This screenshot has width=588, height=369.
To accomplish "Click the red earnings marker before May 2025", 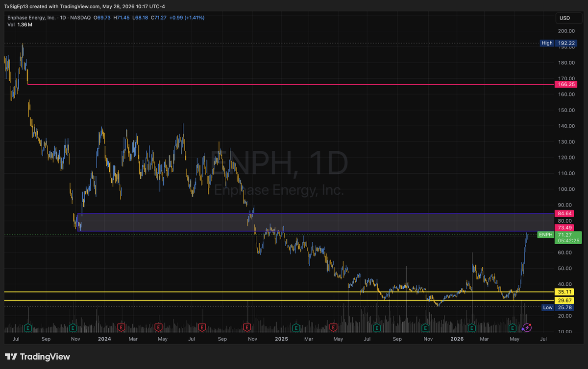I will pyautogui.click(x=333, y=327).
